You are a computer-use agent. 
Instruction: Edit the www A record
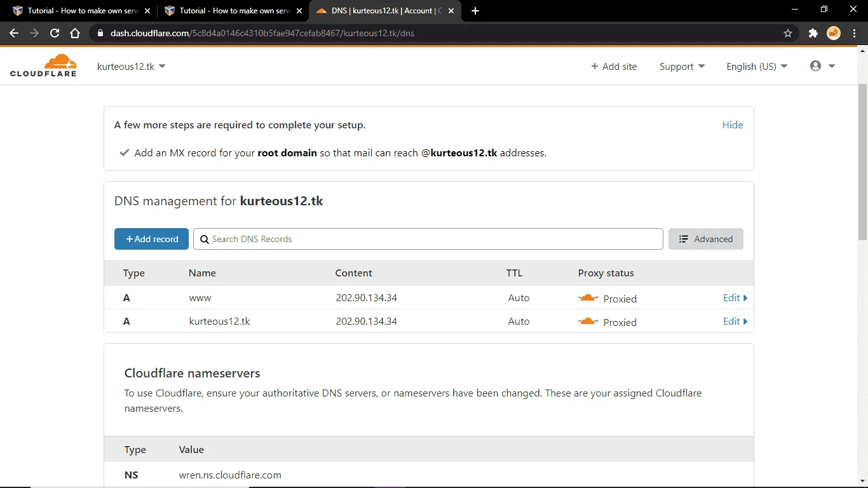(x=735, y=297)
